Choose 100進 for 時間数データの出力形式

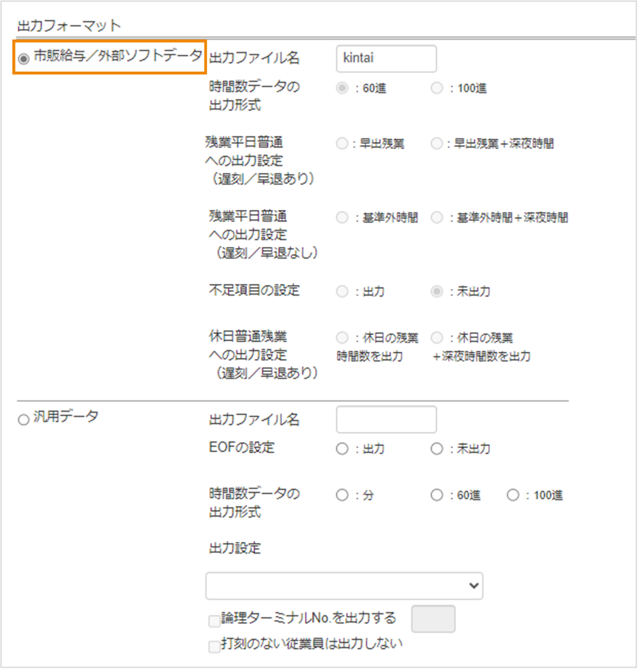tap(437, 88)
